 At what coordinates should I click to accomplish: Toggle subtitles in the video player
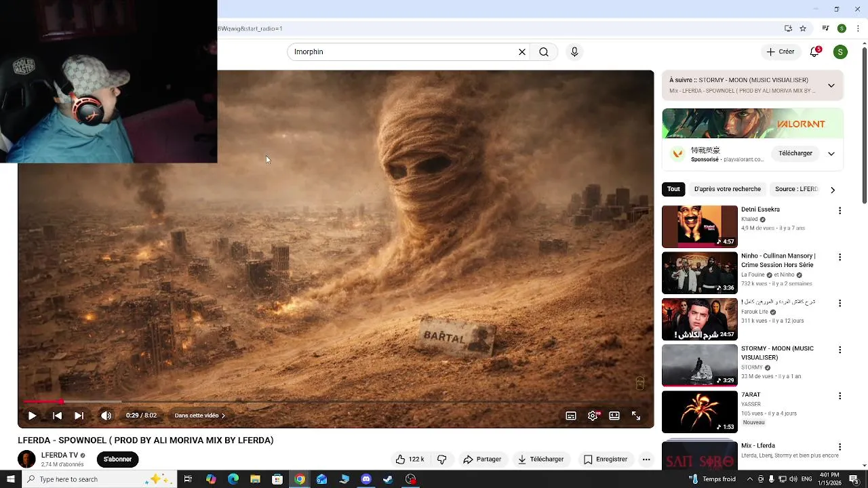(571, 415)
